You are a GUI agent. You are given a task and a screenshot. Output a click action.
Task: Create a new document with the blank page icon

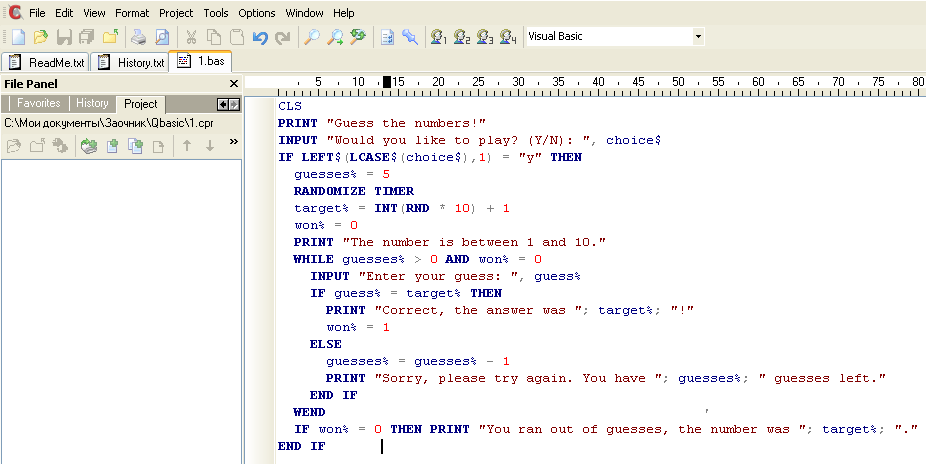click(x=18, y=37)
